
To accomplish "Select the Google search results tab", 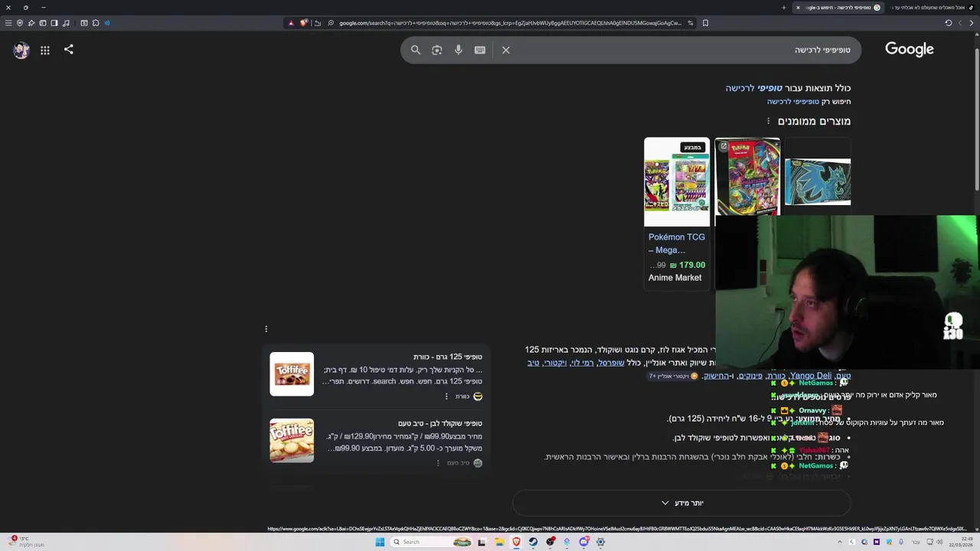I will click(838, 8).
